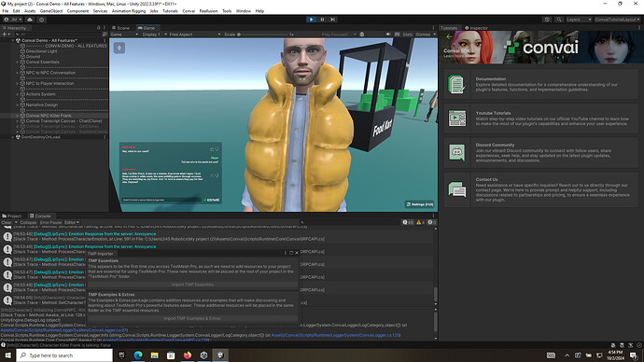Toggle console info message filter
This screenshot has height=362, width=644.
(x=408, y=222)
